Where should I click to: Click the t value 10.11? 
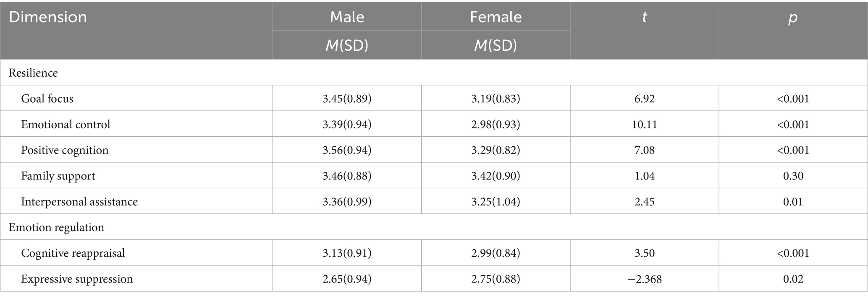[644, 125]
